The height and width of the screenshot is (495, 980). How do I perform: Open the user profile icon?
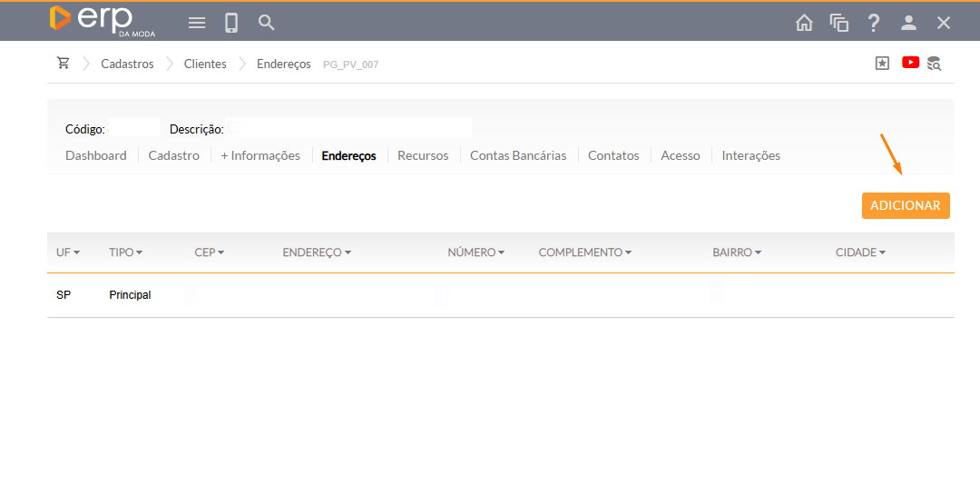(908, 23)
